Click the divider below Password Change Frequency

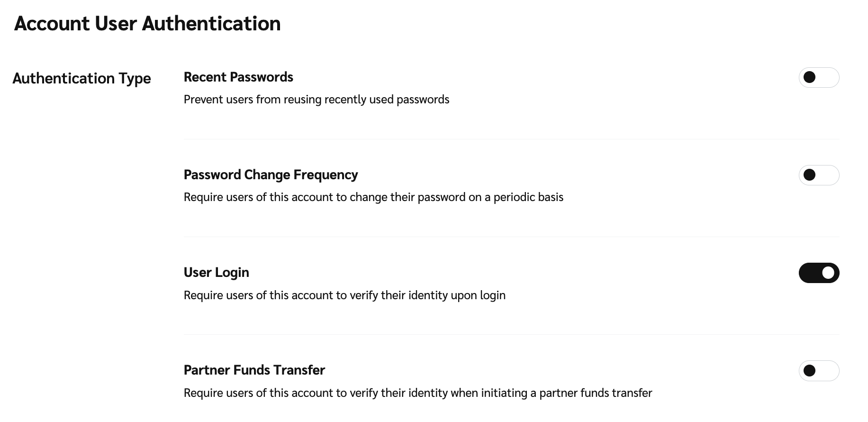coord(511,237)
